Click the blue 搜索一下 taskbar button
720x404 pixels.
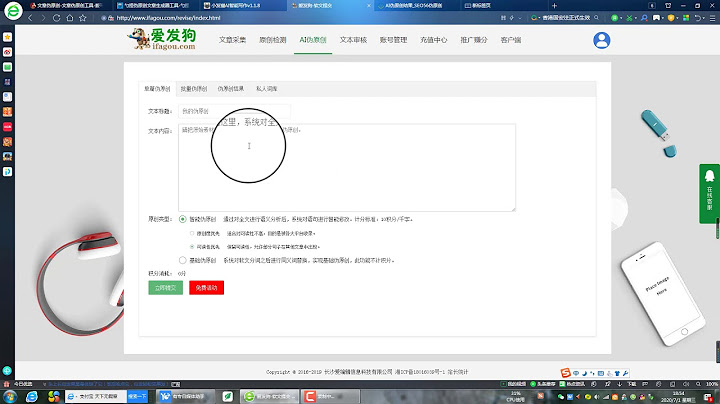[x=137, y=396]
